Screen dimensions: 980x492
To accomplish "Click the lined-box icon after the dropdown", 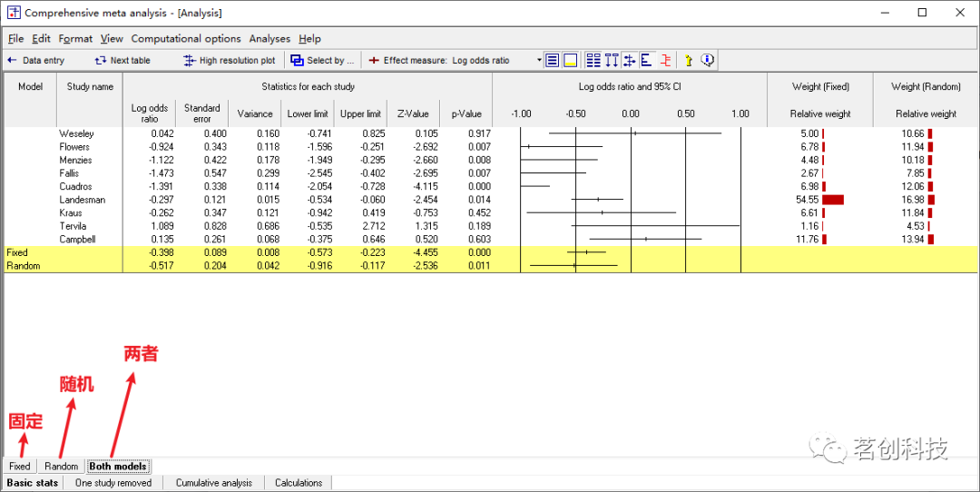I will coord(553,61).
